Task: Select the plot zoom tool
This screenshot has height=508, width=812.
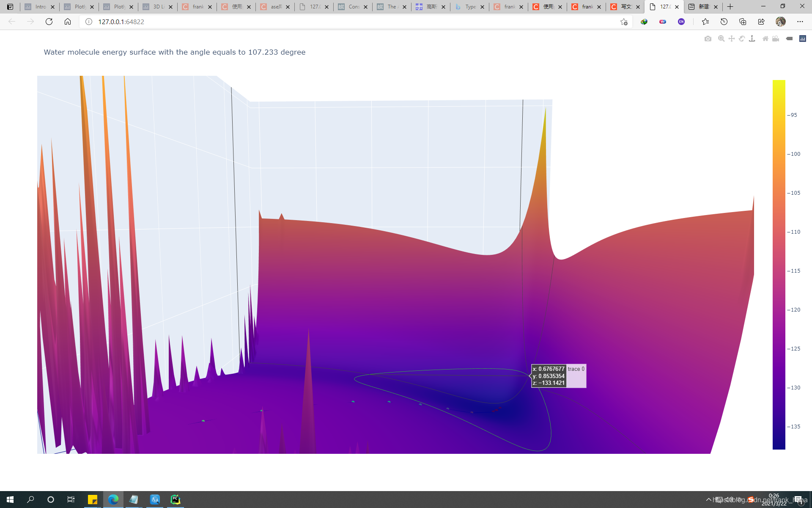Action: point(721,39)
